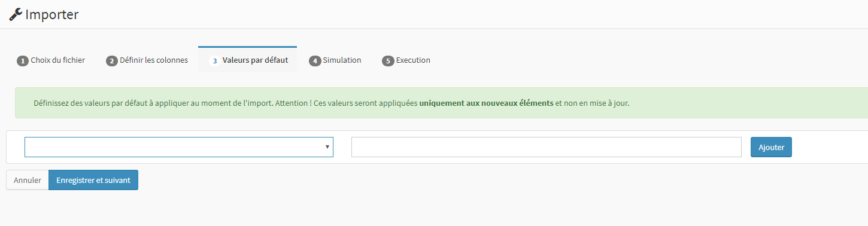Focus the default value text input
The image size is (868, 226).
[547, 147]
